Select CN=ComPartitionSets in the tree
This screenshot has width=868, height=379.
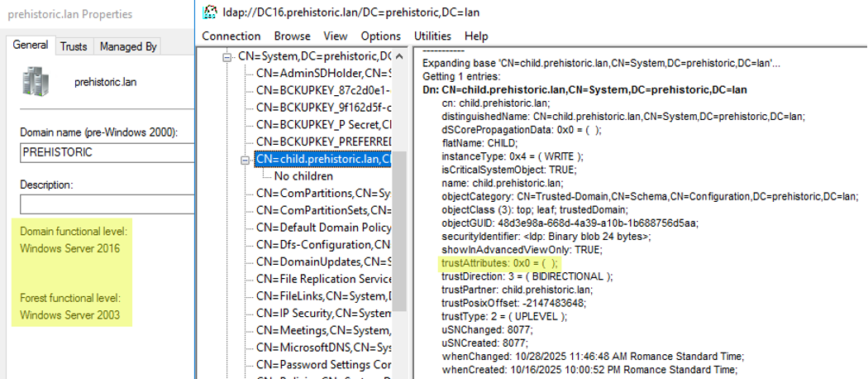pos(324,210)
